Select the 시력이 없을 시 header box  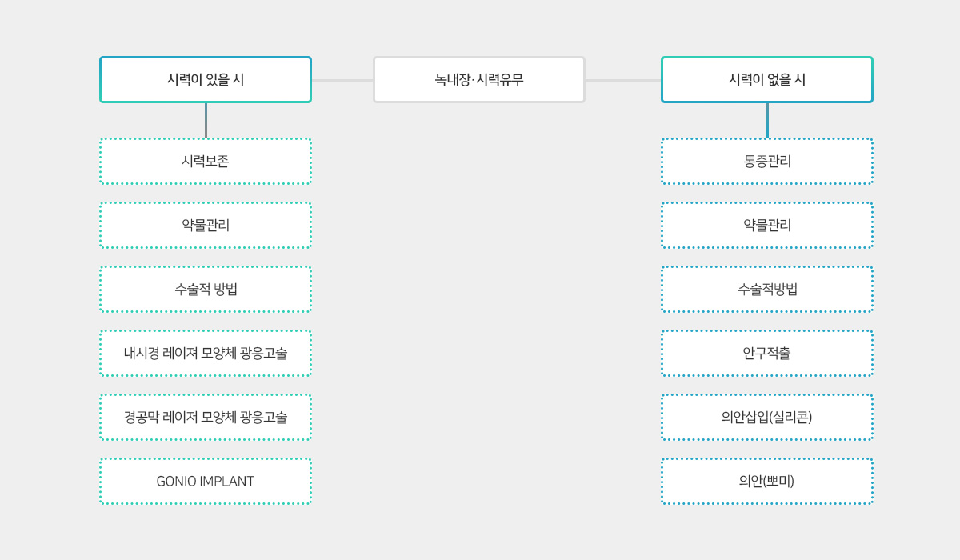[x=767, y=79]
